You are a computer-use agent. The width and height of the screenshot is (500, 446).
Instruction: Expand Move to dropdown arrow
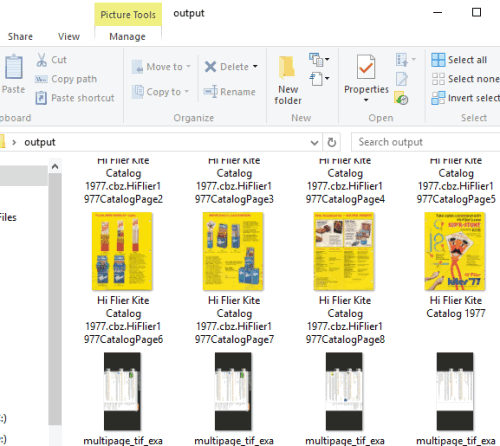(189, 67)
